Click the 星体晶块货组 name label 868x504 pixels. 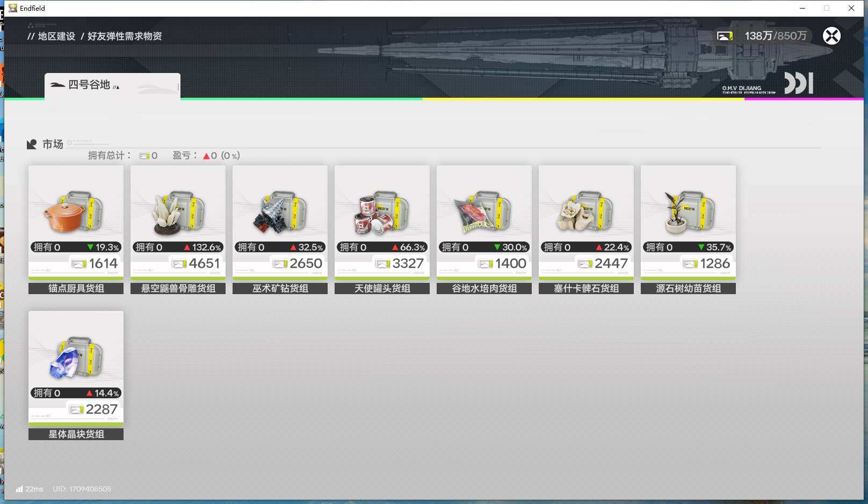point(76,434)
